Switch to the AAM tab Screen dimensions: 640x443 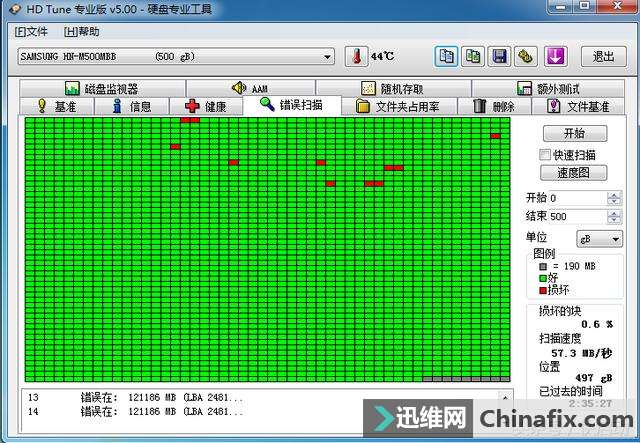(x=251, y=88)
